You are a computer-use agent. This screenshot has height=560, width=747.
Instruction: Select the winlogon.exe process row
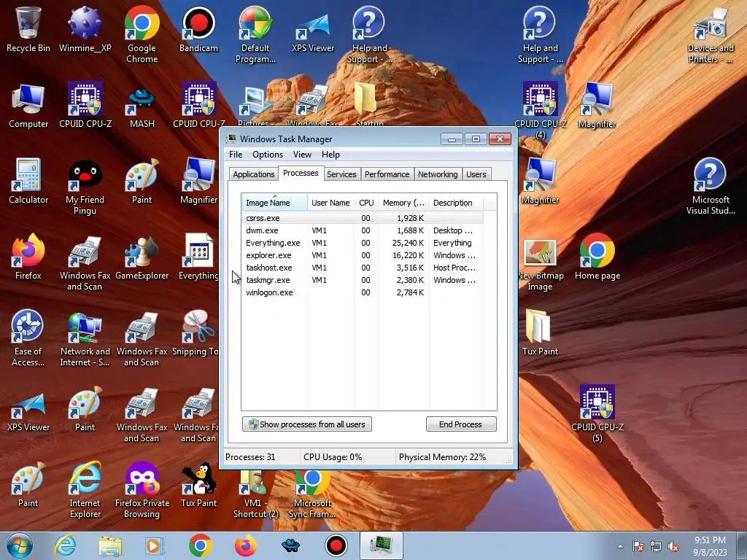pos(363,292)
